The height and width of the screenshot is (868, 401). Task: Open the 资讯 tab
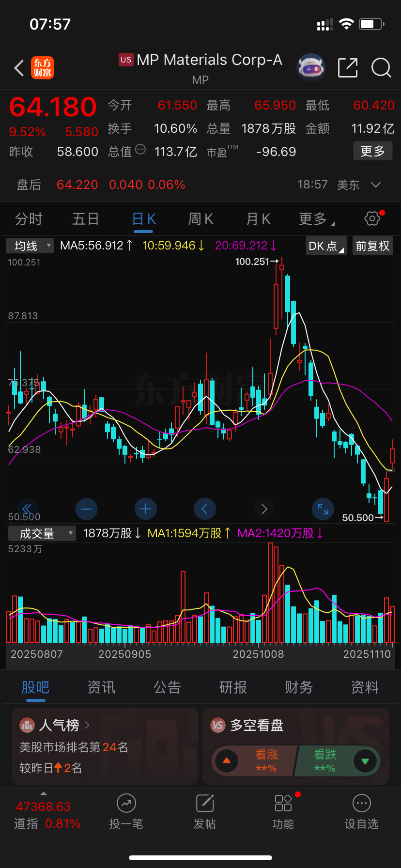click(x=101, y=687)
